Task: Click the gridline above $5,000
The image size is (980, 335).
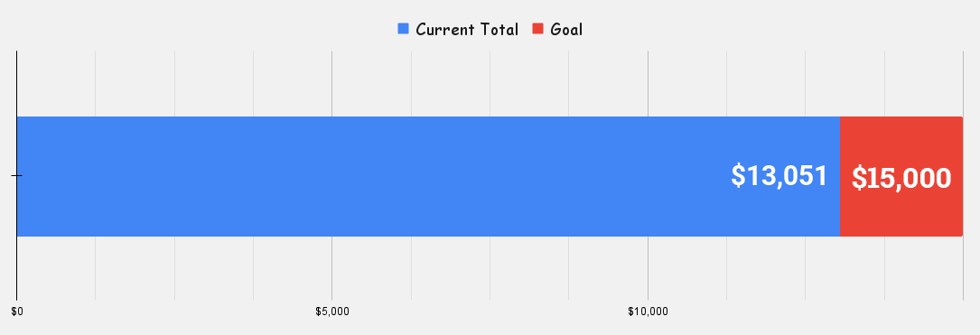Action: (x=331, y=82)
